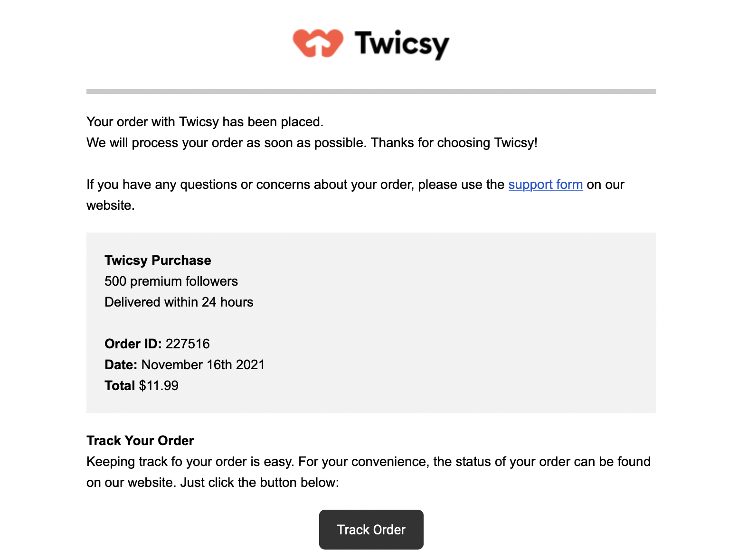Click the word "website." below the support link
This screenshot has height=560, width=738.
(x=111, y=205)
